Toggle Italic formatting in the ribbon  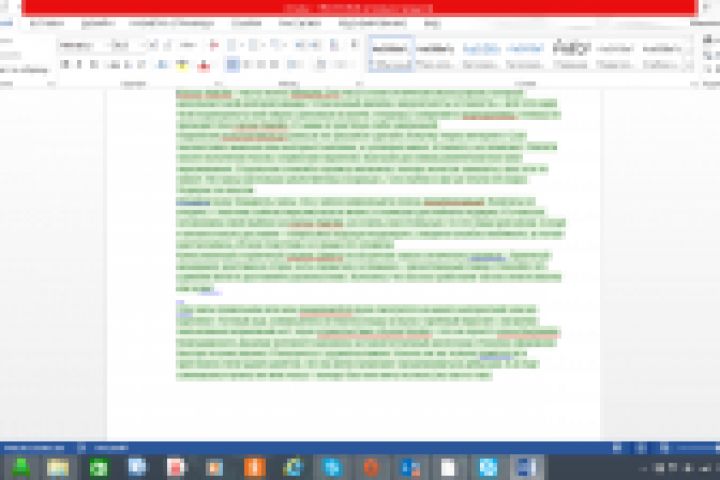(x=79, y=64)
